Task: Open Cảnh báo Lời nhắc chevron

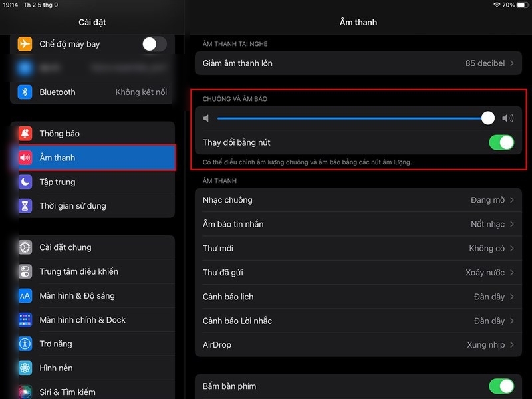Action: 512,321
